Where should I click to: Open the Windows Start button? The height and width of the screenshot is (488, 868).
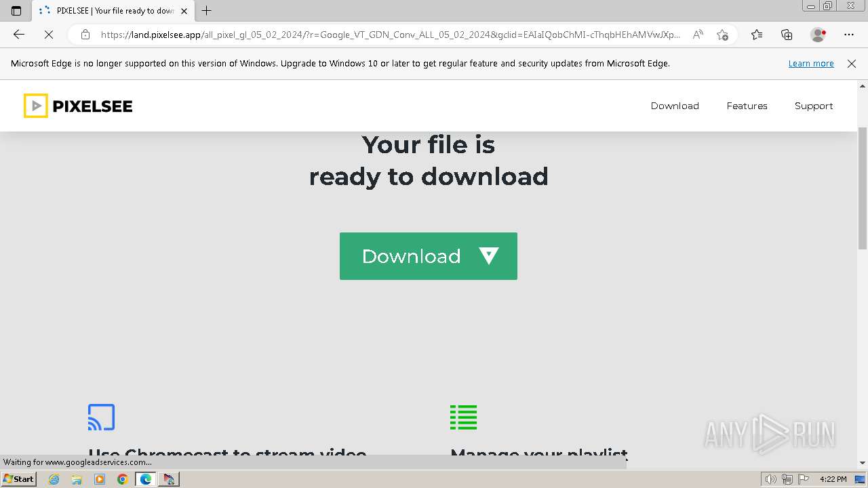(x=18, y=479)
